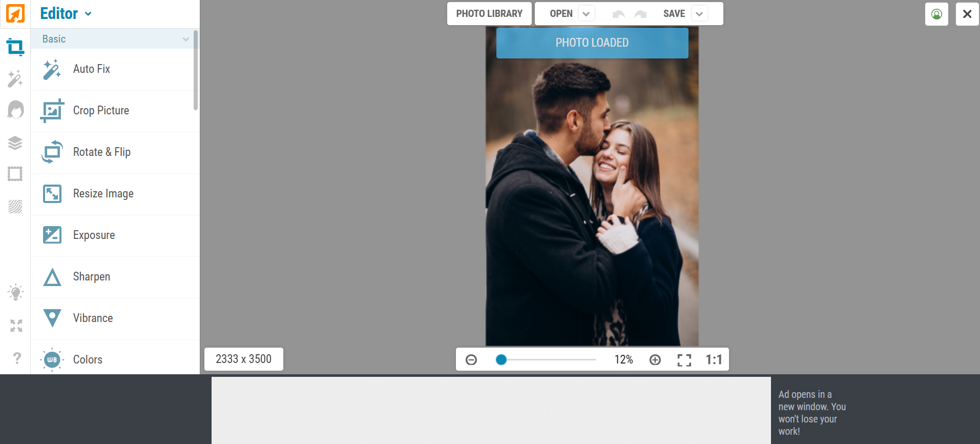
Task: Open the Layers stack sidebar icon
Action: (x=15, y=143)
